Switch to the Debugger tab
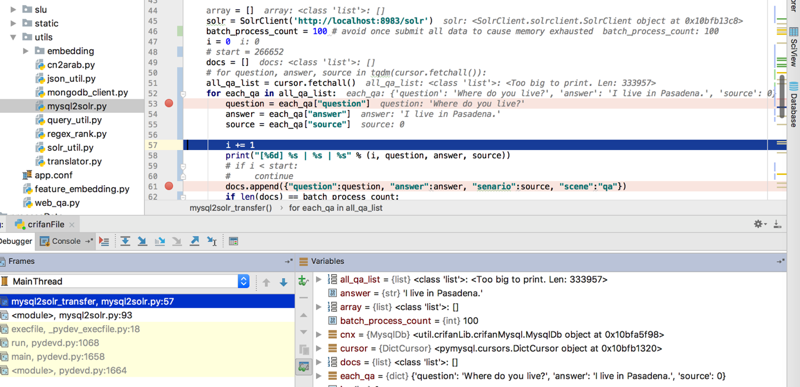The image size is (800, 387). (16, 241)
